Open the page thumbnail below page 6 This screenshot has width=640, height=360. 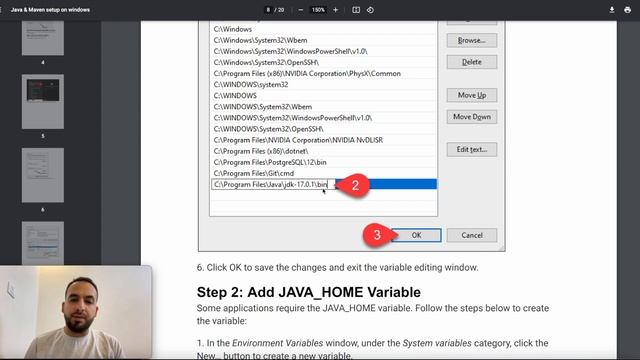click(x=43, y=243)
